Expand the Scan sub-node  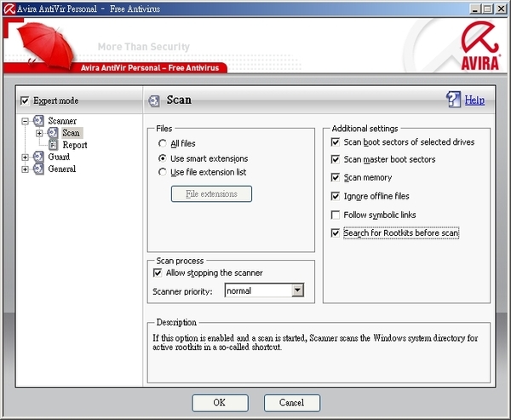click(x=39, y=133)
